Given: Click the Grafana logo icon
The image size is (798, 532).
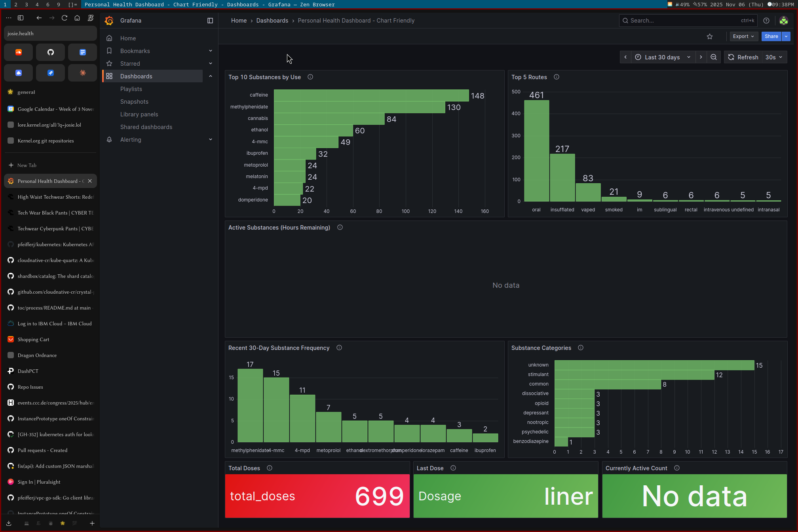Looking at the screenshot, I should pos(109,21).
